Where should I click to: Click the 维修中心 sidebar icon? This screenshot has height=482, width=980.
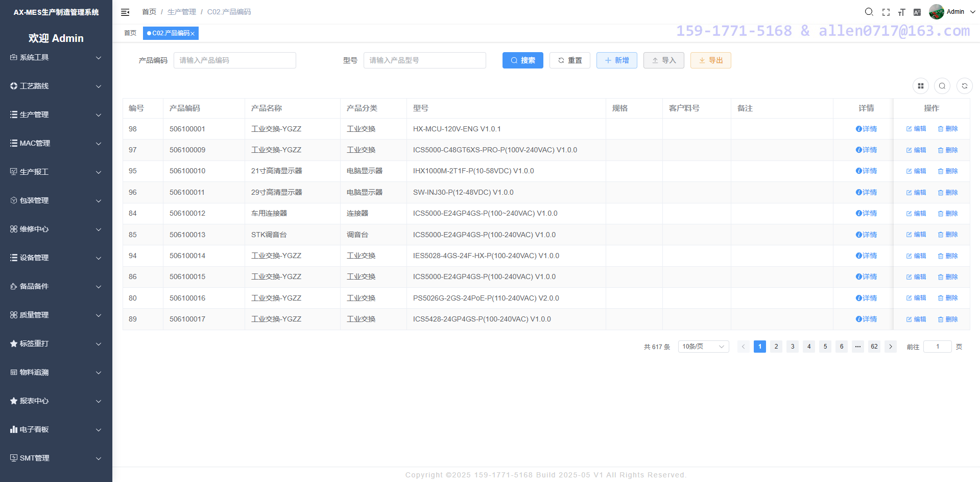point(14,229)
